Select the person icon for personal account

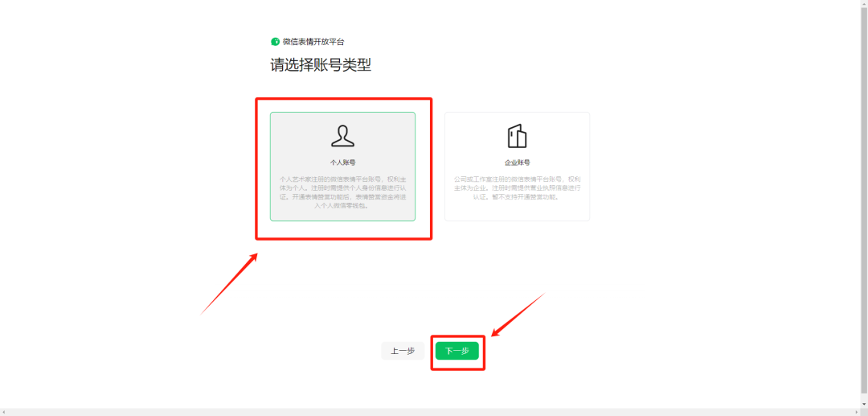[342, 136]
